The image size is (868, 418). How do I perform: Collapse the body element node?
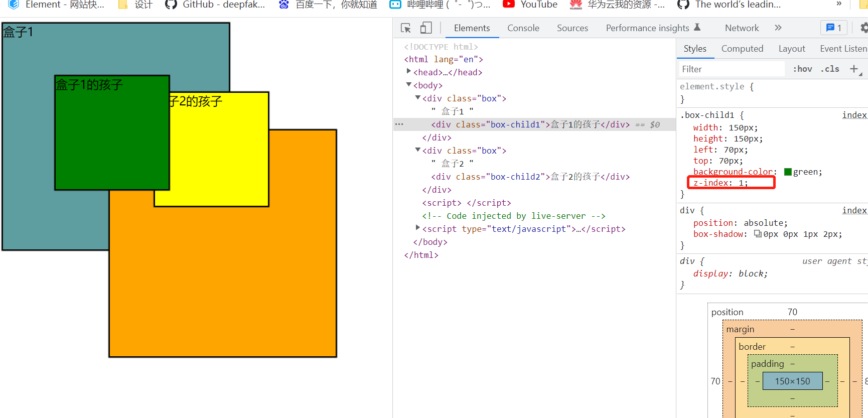pos(409,85)
